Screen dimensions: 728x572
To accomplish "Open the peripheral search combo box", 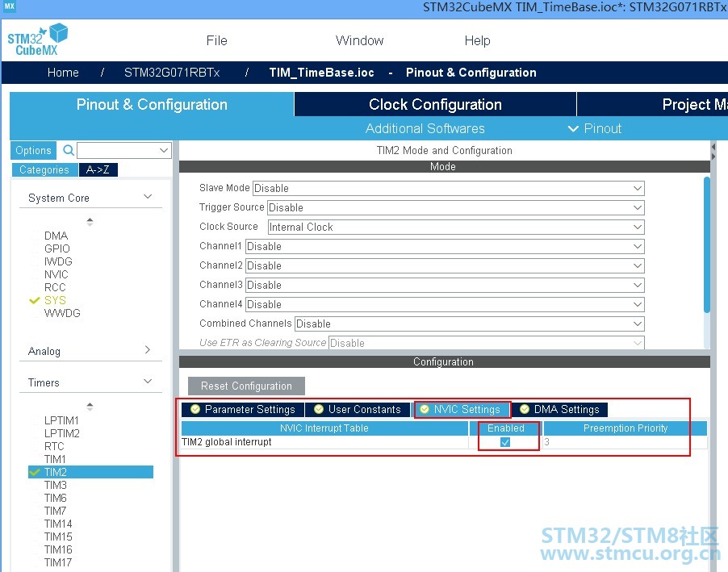I will (124, 150).
